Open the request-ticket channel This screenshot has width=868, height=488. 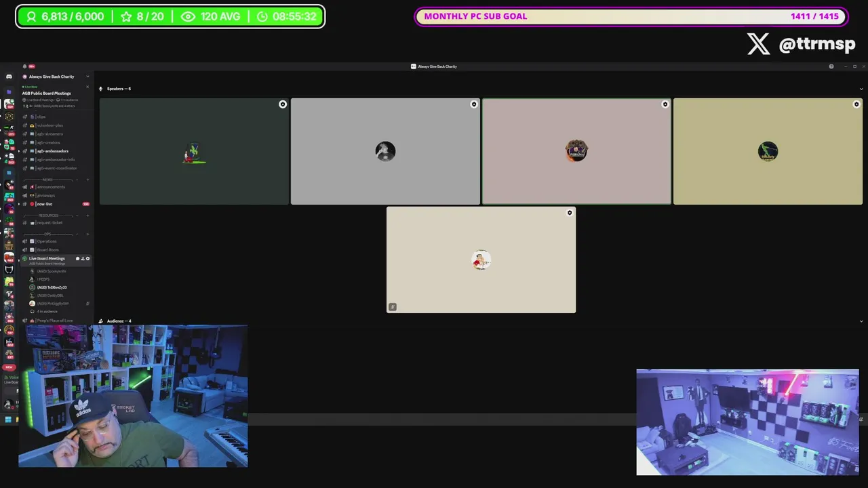(x=56, y=222)
